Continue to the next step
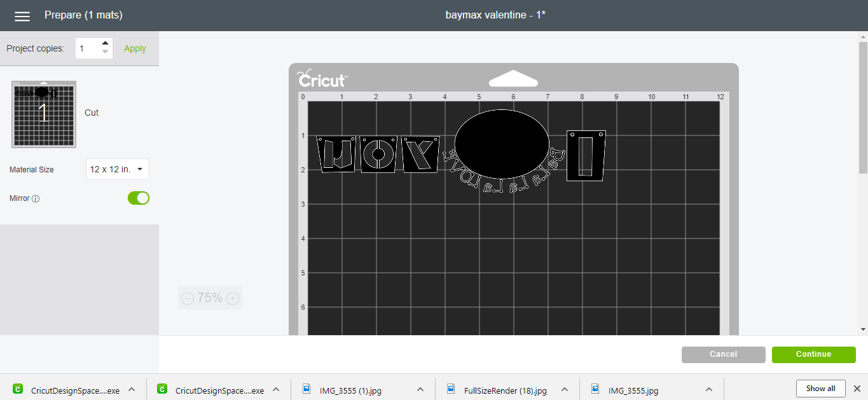This screenshot has height=400, width=868. point(814,354)
